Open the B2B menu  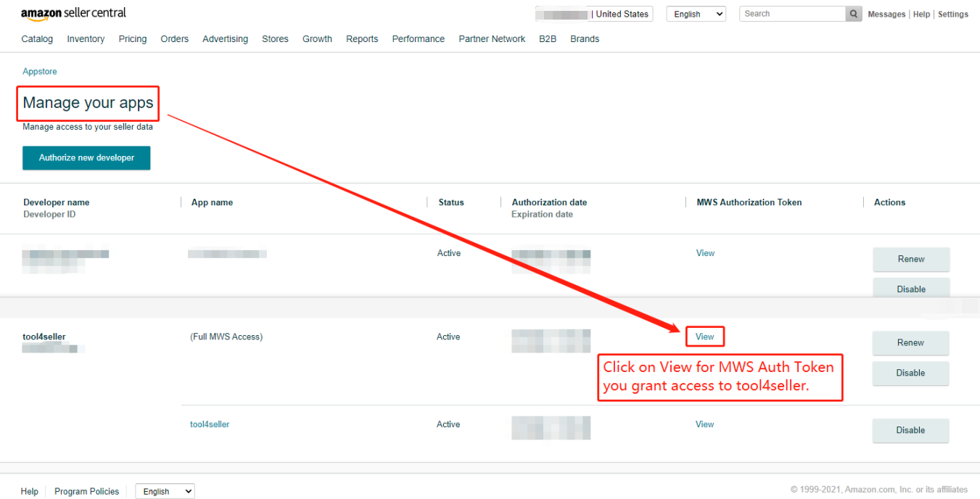548,39
